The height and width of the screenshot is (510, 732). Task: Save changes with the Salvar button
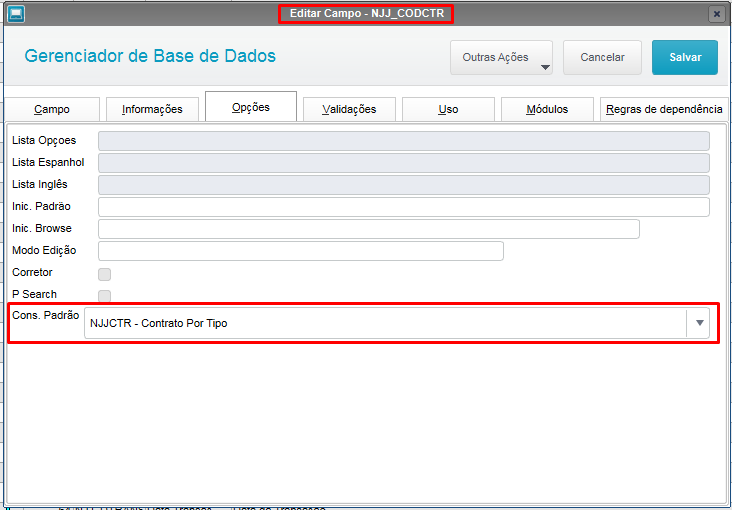click(x=685, y=57)
